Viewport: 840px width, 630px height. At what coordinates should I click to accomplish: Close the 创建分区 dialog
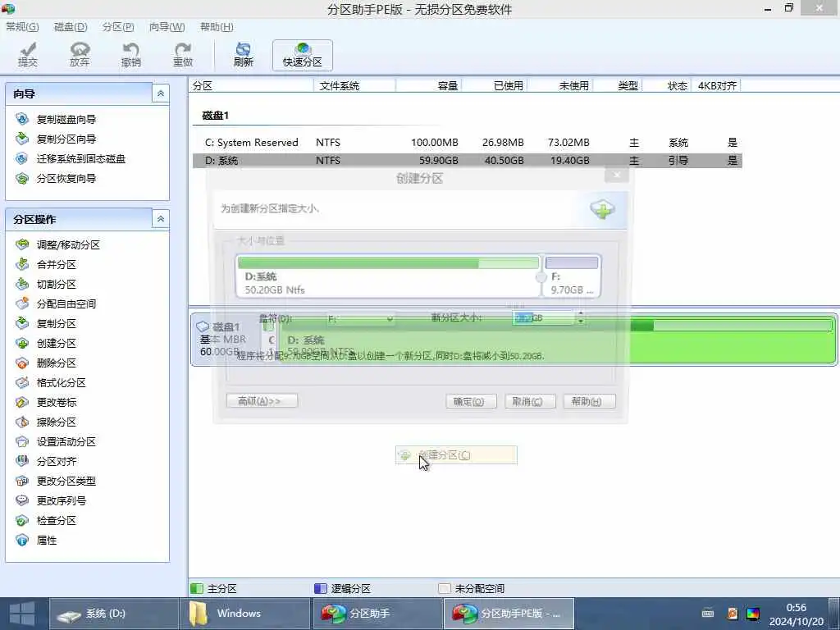(x=617, y=175)
